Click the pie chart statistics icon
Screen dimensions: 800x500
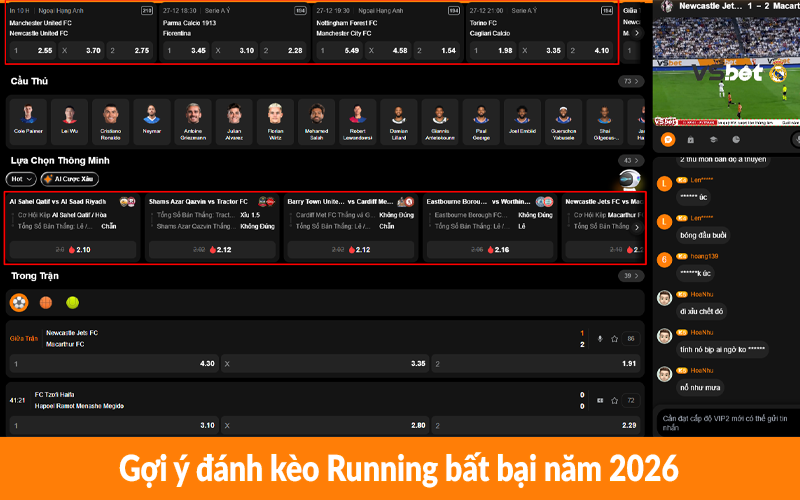[x=736, y=139]
